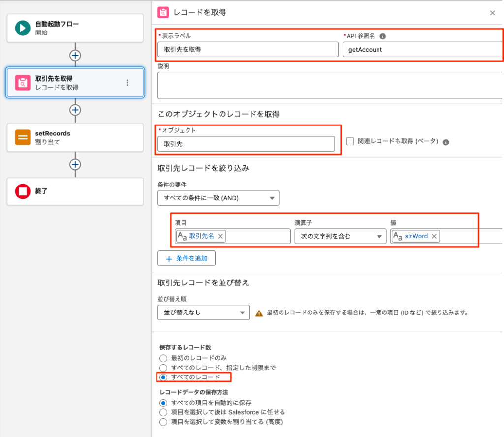This screenshot has width=504, height=437.
Task: Click the green start flow play icon
Action: pyautogui.click(x=23, y=28)
